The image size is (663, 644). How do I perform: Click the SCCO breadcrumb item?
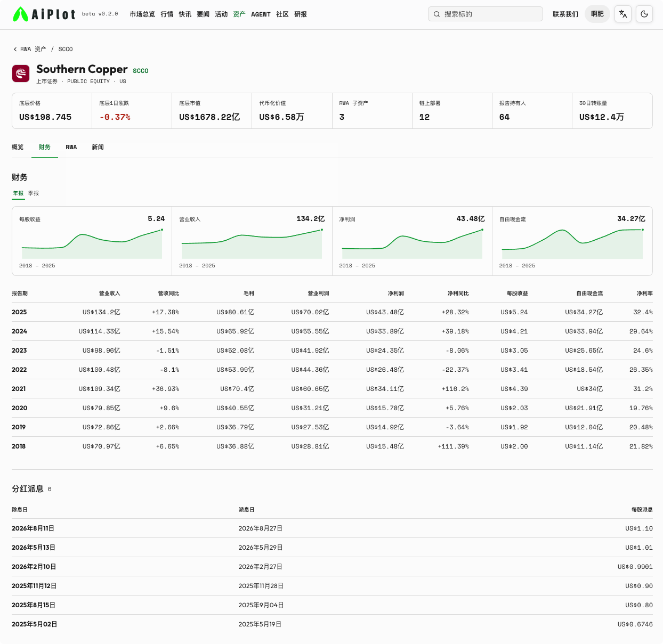[x=66, y=49]
